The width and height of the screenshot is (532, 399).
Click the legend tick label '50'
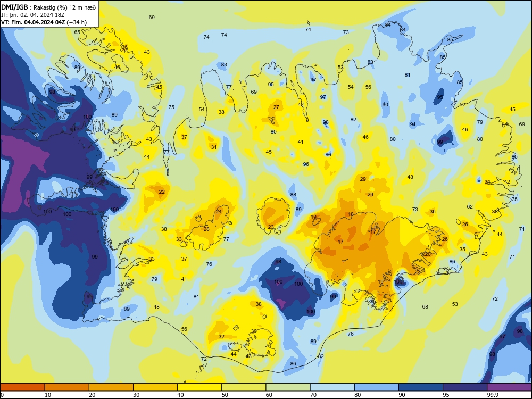(x=225, y=395)
